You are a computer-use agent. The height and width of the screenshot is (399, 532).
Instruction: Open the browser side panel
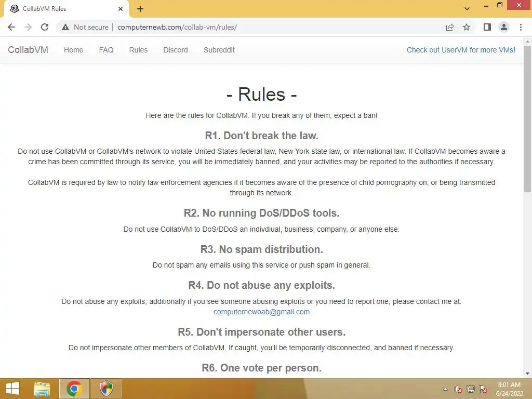pos(487,27)
